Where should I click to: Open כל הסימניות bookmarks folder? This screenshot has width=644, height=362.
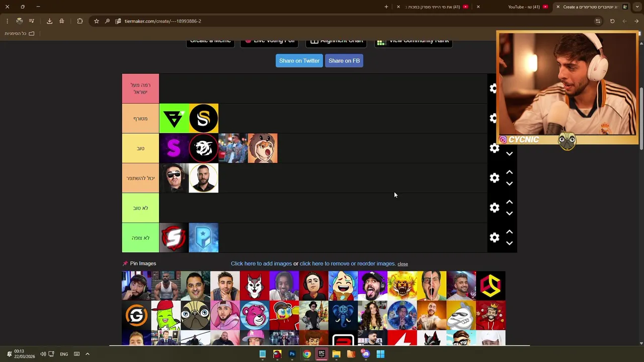point(20,34)
